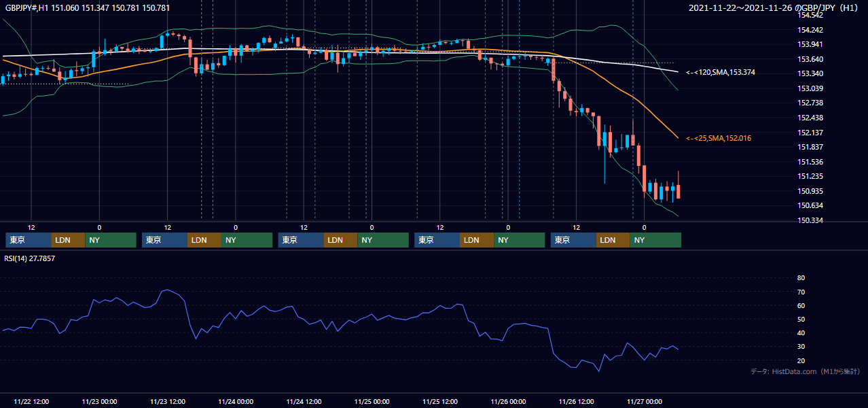This screenshot has height=408, width=868.
Task: Click price axis value 153.640
Action: [810, 59]
